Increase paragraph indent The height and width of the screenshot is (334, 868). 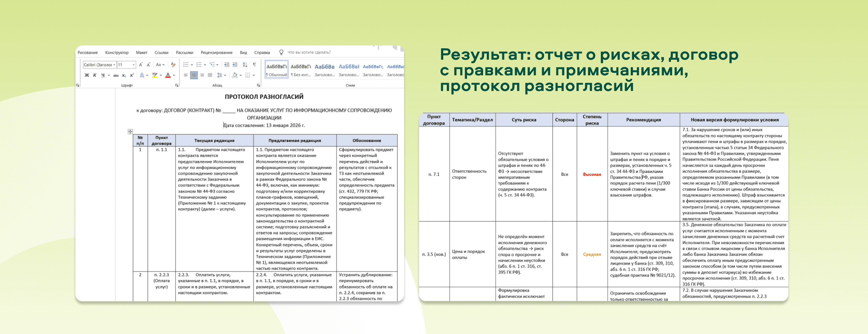click(235, 65)
